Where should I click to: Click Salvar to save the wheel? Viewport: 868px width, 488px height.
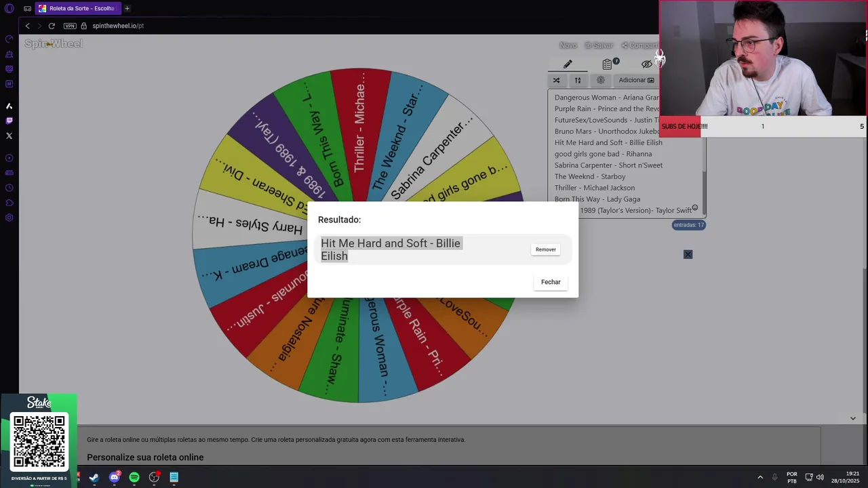click(x=599, y=45)
